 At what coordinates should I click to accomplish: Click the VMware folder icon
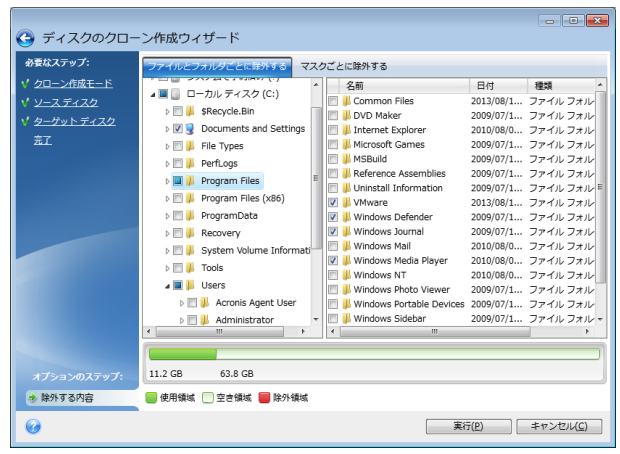click(x=347, y=202)
